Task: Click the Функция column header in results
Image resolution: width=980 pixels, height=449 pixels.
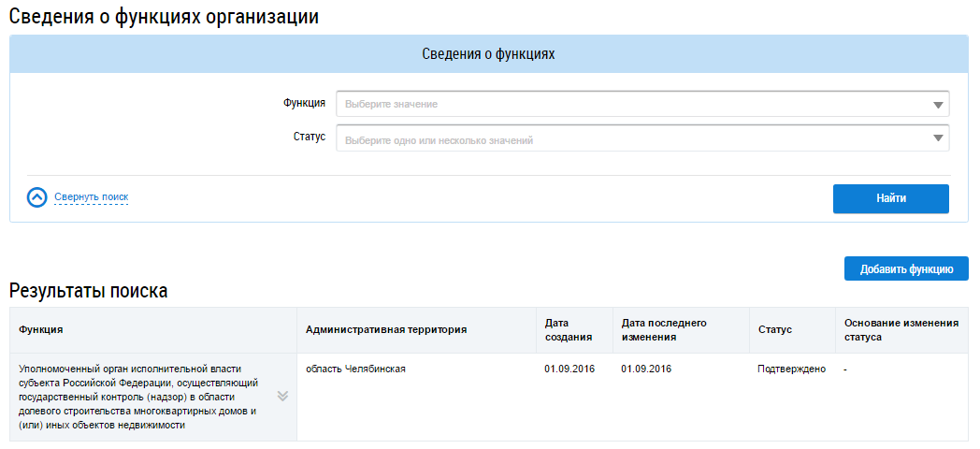Action: 41,330
